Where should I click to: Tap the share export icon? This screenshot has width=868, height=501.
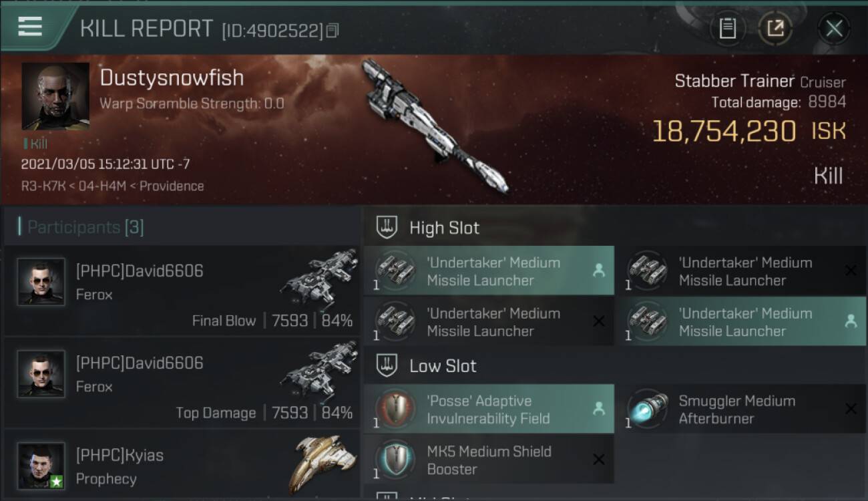[x=775, y=29]
